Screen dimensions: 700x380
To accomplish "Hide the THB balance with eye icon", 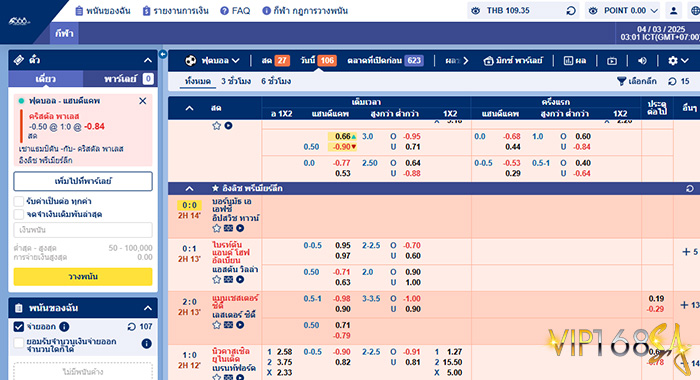I will coord(475,11).
